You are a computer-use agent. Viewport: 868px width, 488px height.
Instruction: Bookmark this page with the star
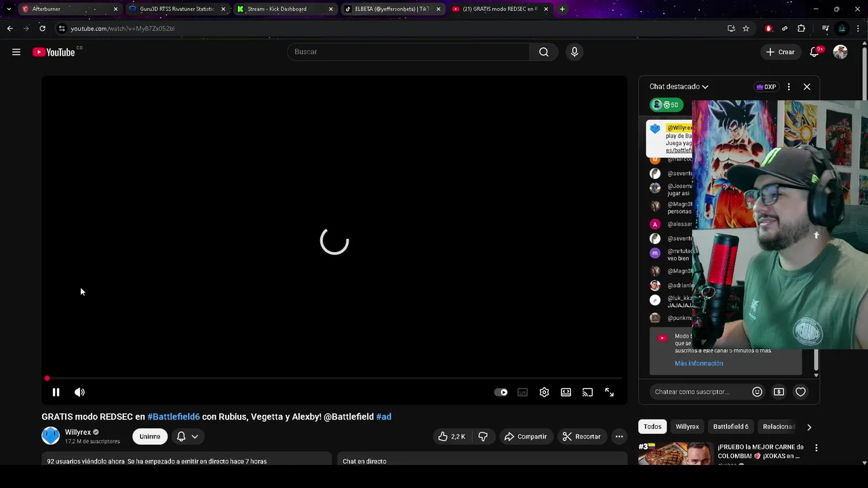click(x=746, y=28)
